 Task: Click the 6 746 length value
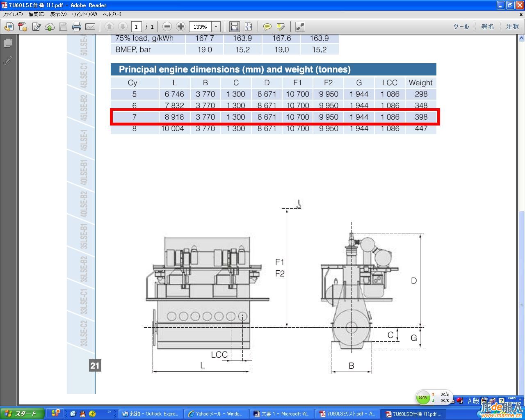(x=174, y=94)
